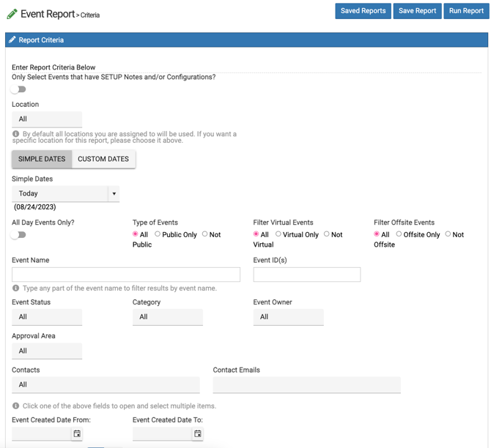Image resolution: width=491 pixels, height=448 pixels.
Task: Click the pencil icon beside Event Report
Action: click(x=12, y=14)
